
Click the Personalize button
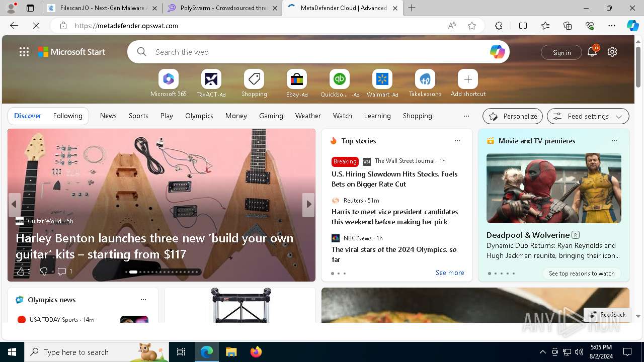pos(513,116)
